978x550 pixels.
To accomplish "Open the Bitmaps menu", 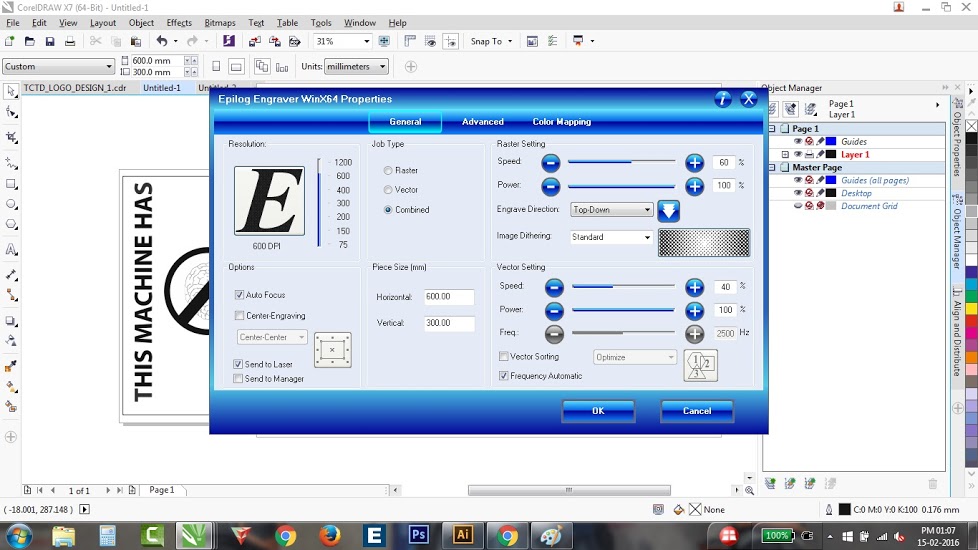I will coord(220,22).
